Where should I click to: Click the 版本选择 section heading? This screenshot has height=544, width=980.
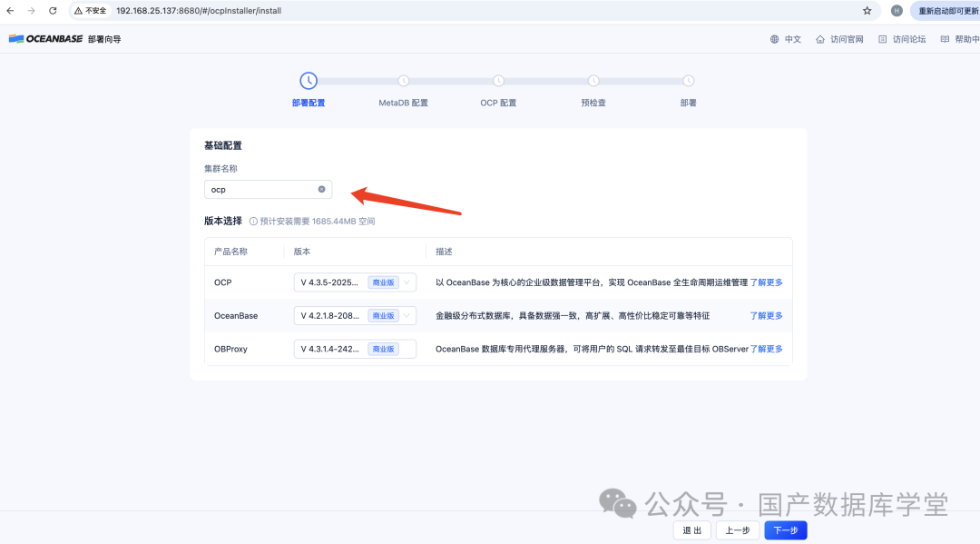point(223,221)
